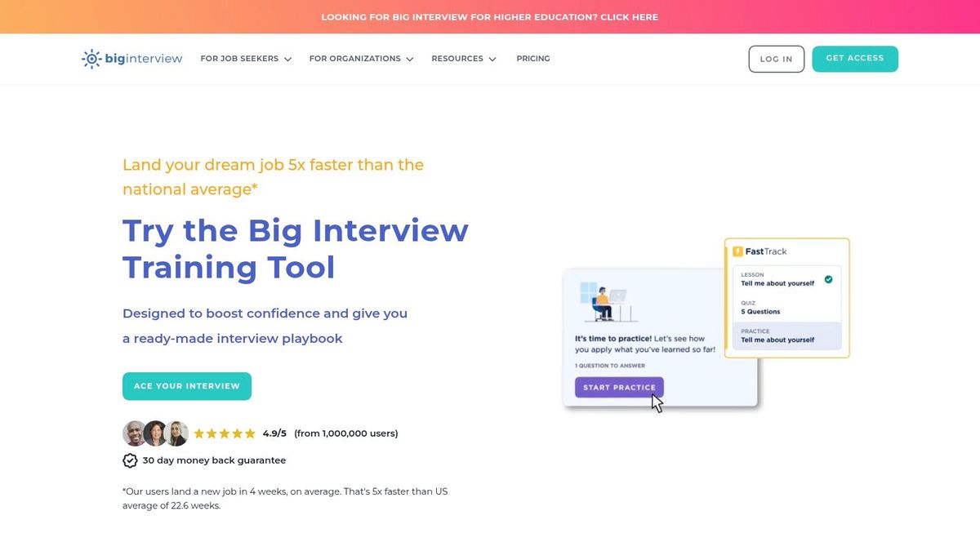Open the PRICING menu item
This screenshot has width=980, height=551.
point(533,58)
